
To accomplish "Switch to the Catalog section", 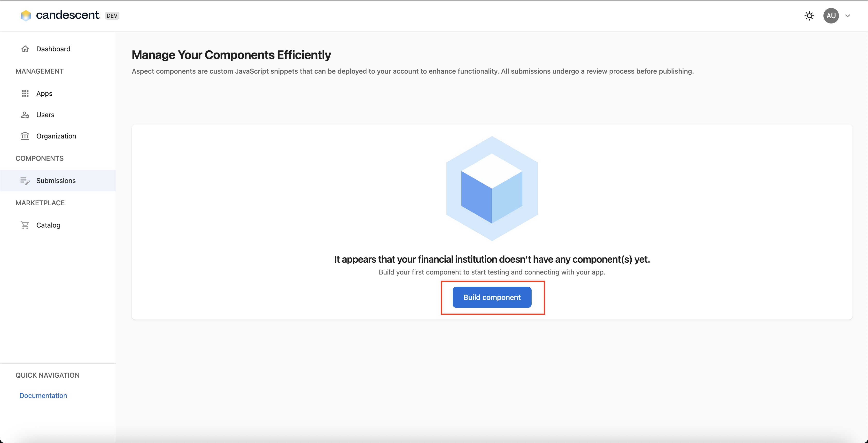I will pyautogui.click(x=48, y=225).
